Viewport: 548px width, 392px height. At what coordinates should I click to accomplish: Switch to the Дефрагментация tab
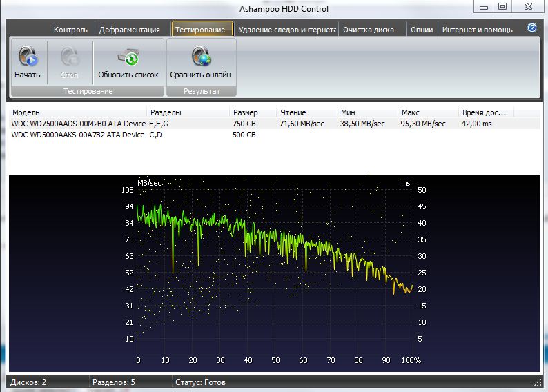click(x=130, y=30)
